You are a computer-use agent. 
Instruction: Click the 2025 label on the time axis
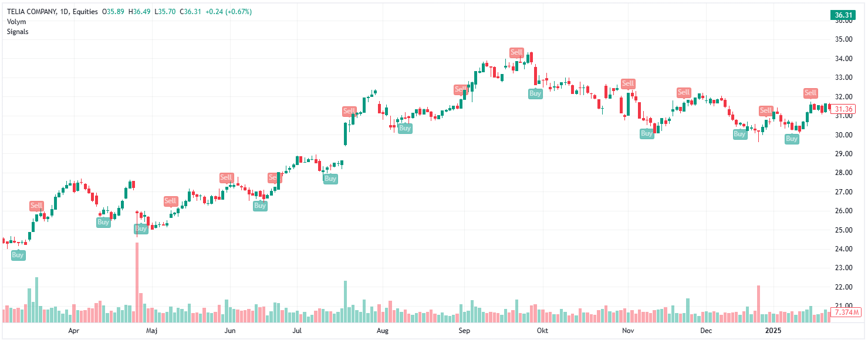(776, 331)
